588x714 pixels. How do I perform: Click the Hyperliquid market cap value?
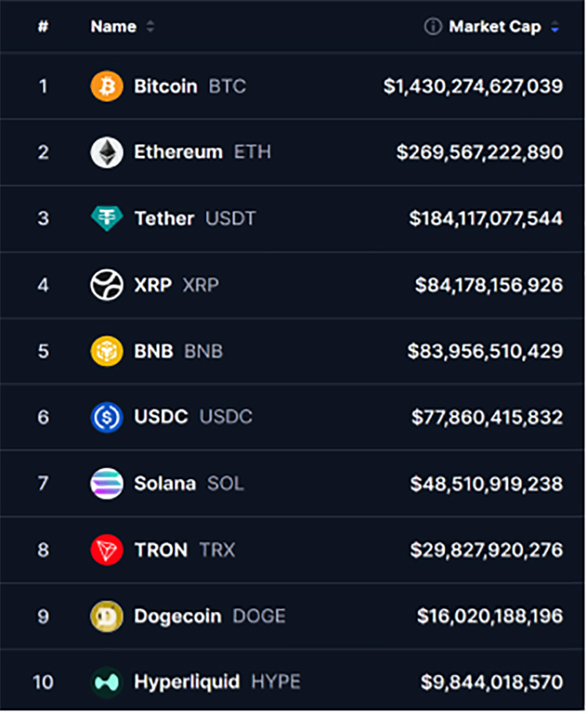pyautogui.click(x=492, y=682)
